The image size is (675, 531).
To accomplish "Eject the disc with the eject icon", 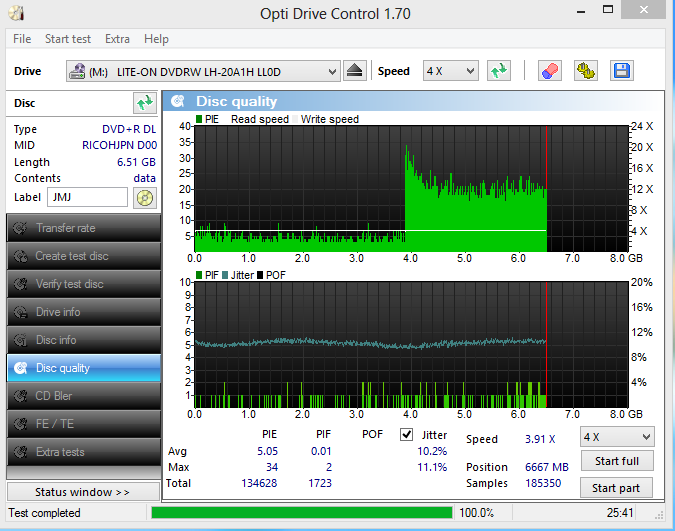I will tap(355, 71).
